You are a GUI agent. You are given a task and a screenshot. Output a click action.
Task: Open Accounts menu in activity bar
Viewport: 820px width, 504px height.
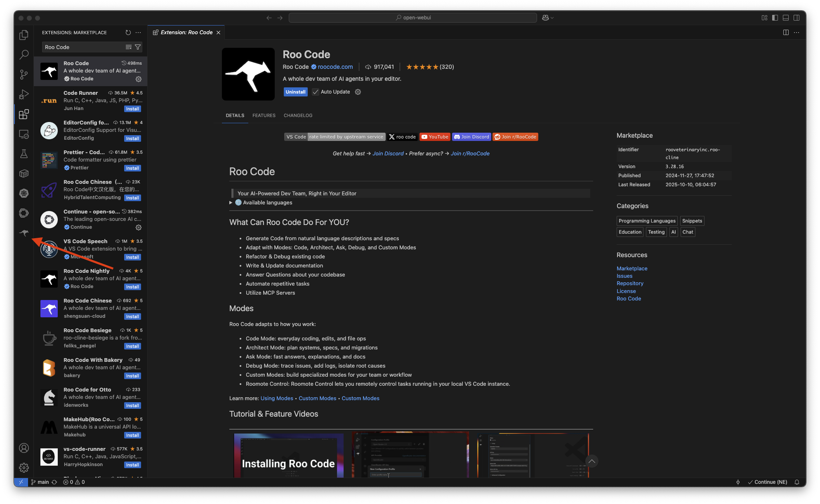pyautogui.click(x=24, y=448)
